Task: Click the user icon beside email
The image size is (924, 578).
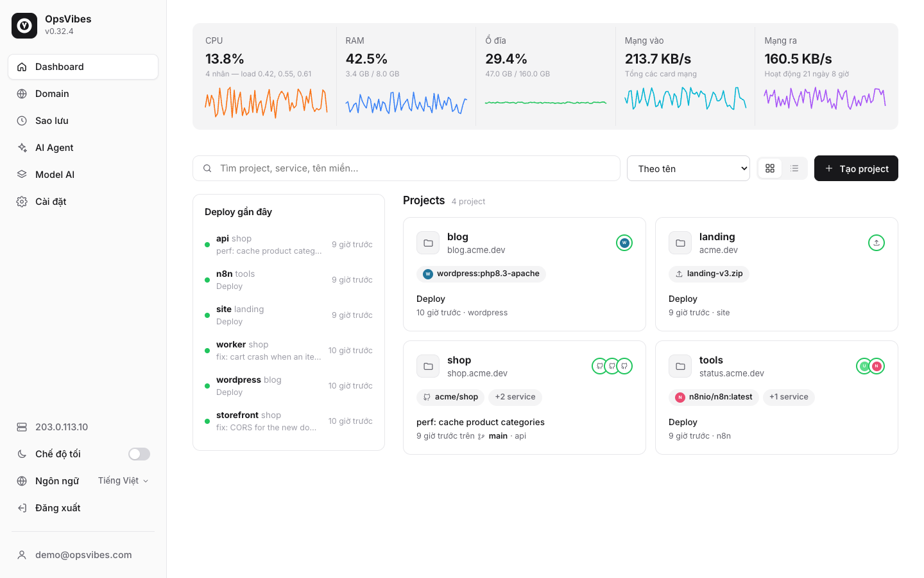Action: (x=22, y=555)
